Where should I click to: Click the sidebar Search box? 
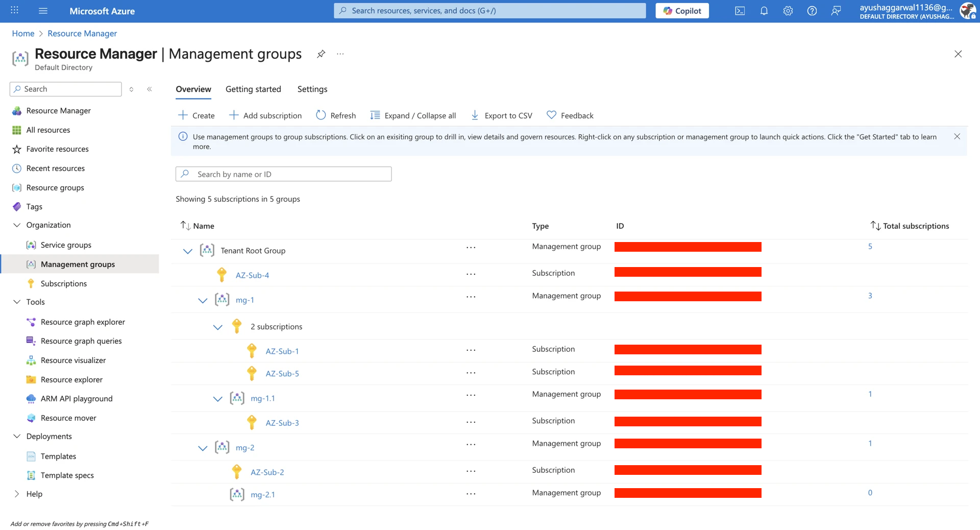point(65,89)
